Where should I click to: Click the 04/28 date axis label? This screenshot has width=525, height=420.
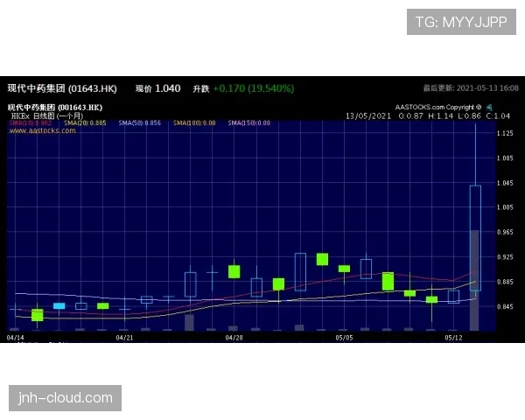click(x=234, y=338)
